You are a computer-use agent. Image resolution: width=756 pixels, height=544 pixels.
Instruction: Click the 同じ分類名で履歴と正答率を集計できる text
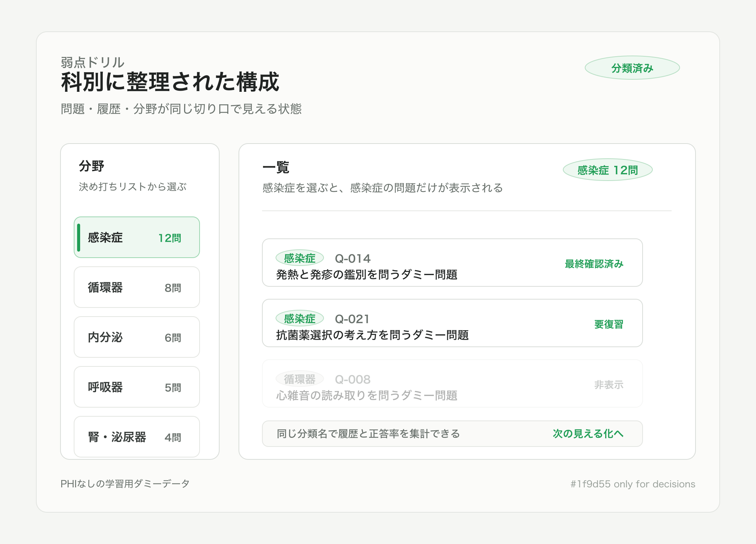click(x=369, y=434)
